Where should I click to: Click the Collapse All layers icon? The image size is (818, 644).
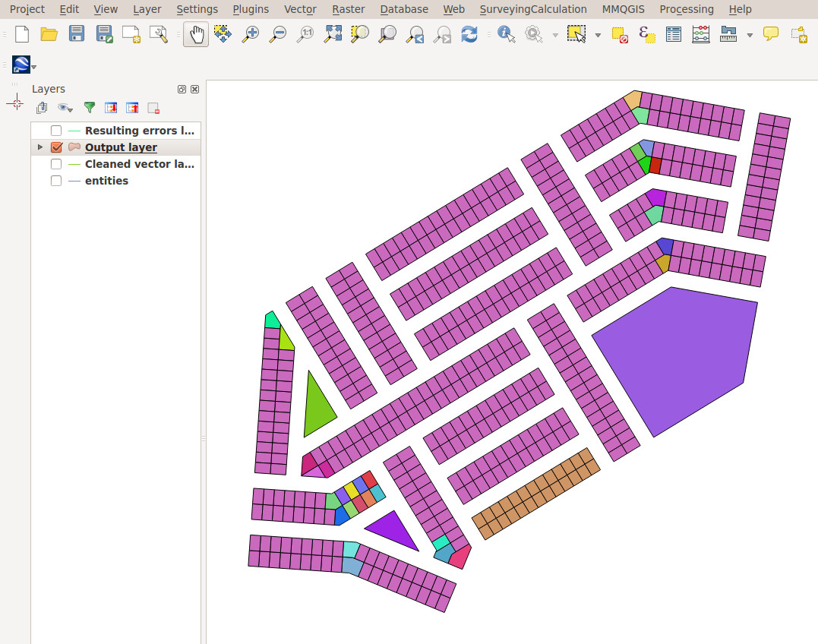point(132,108)
